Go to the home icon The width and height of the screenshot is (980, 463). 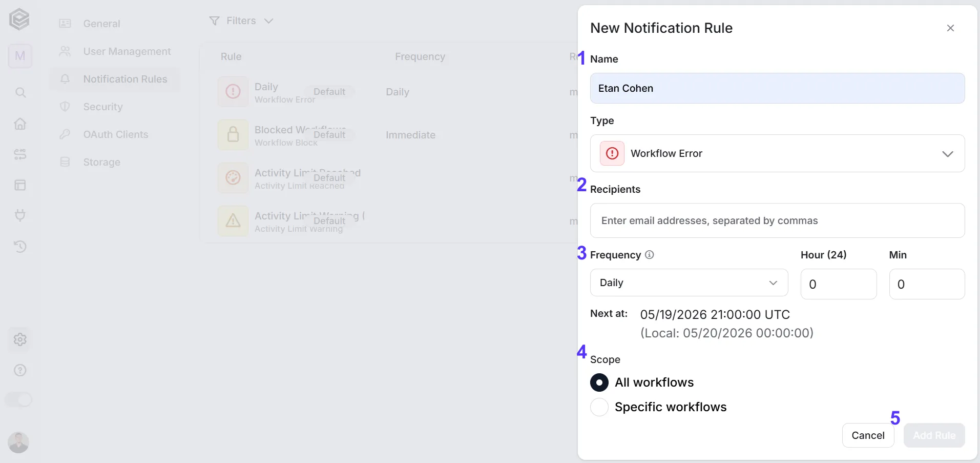point(20,124)
